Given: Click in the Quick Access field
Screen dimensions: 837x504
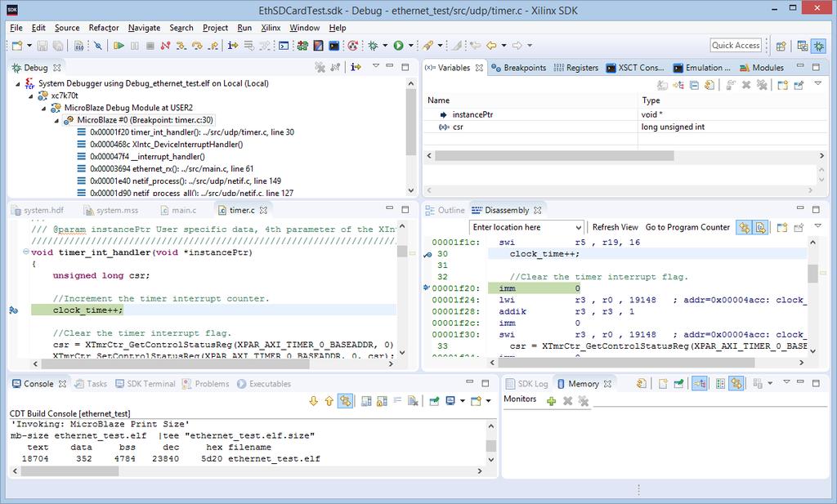Looking at the screenshot, I should [736, 45].
